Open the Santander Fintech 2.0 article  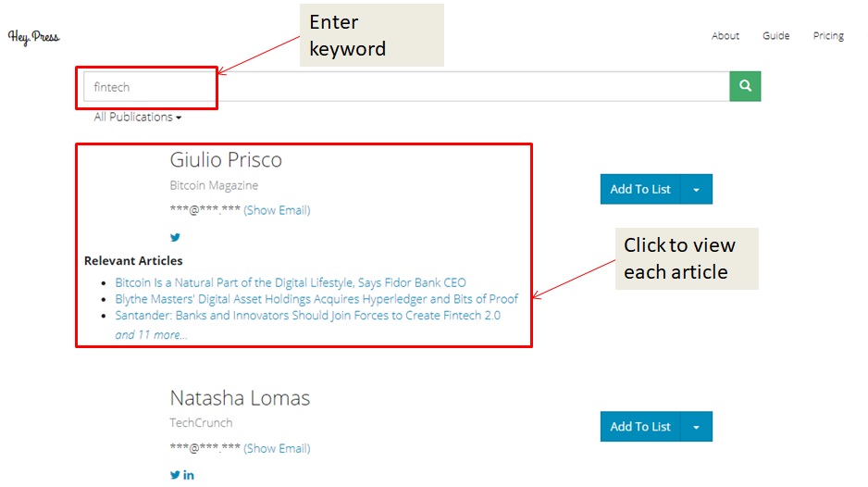click(x=307, y=316)
